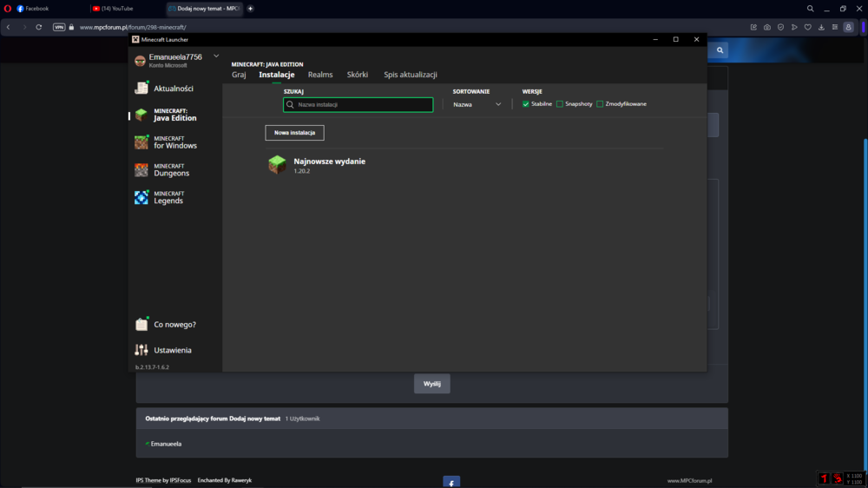This screenshot has height=488, width=868.
Task: Click the launcher version text b.2.13.7-1.6.2
Action: [152, 367]
